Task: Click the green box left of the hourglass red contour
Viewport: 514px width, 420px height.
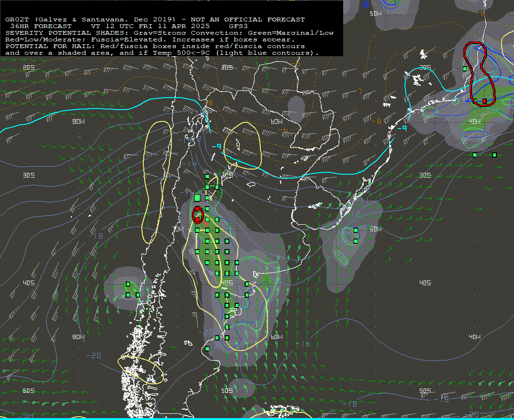Action: pos(465,69)
